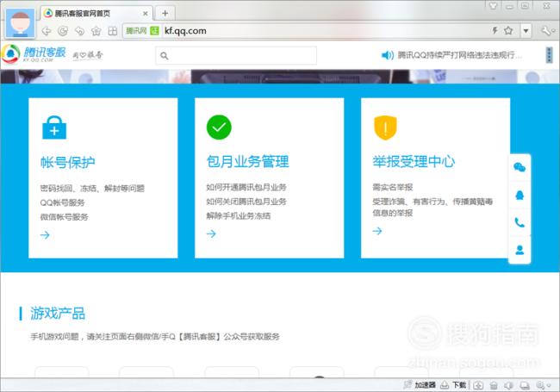The image size is (560, 392).
Task: Open the 腾讯QQ持续严打网络违法违规行 announcement
Action: [x=460, y=55]
